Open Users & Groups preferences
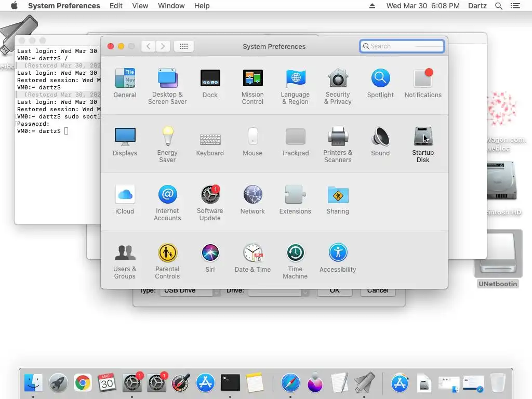 click(x=125, y=261)
